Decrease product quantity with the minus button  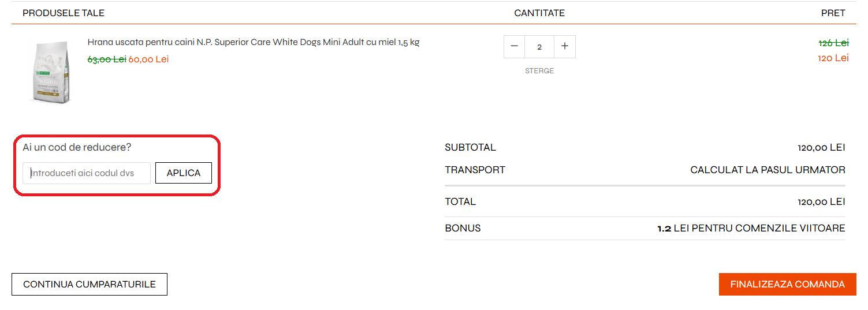[514, 47]
